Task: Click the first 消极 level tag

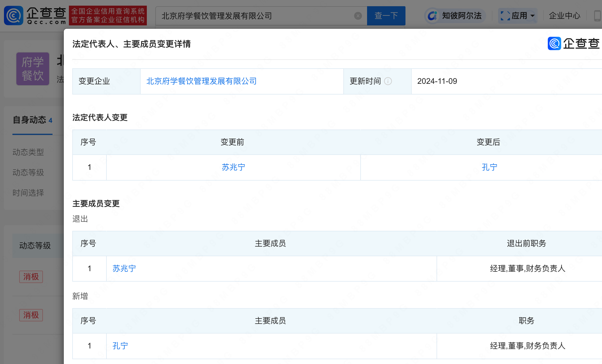Action: (x=31, y=277)
